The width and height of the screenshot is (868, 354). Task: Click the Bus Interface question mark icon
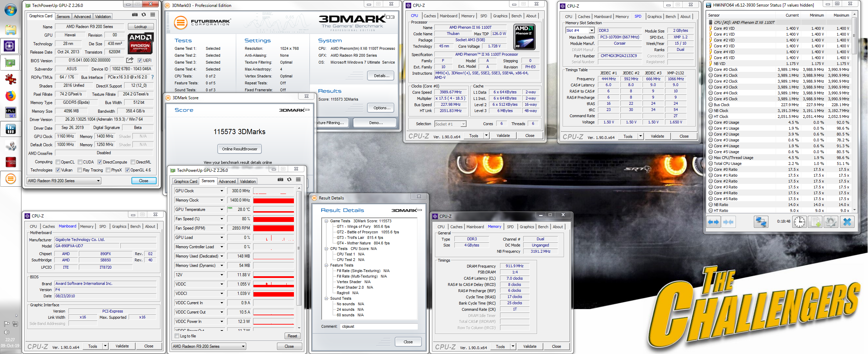tap(153, 77)
